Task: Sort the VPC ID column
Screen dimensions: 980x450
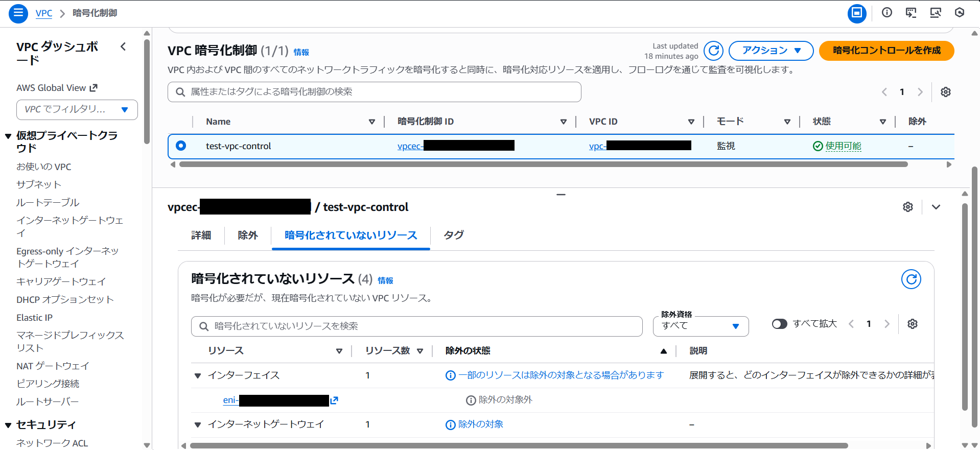Action: (x=691, y=122)
